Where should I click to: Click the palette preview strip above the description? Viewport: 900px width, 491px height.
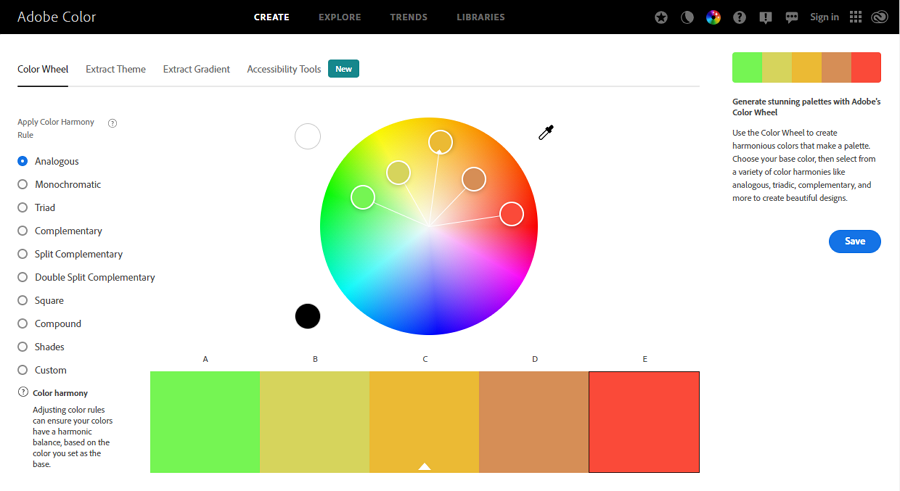click(806, 67)
